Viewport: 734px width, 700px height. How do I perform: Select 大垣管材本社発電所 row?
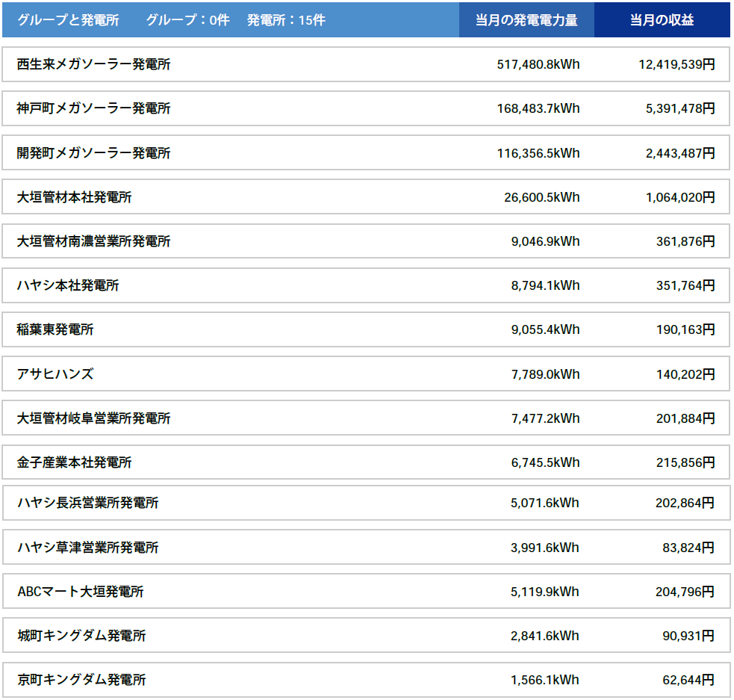click(x=366, y=197)
